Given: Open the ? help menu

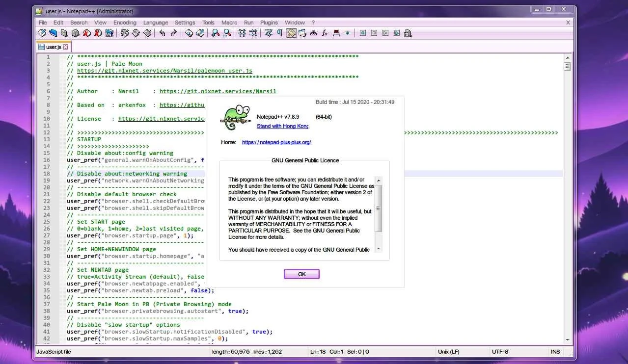Looking at the screenshot, I should pyautogui.click(x=313, y=23).
